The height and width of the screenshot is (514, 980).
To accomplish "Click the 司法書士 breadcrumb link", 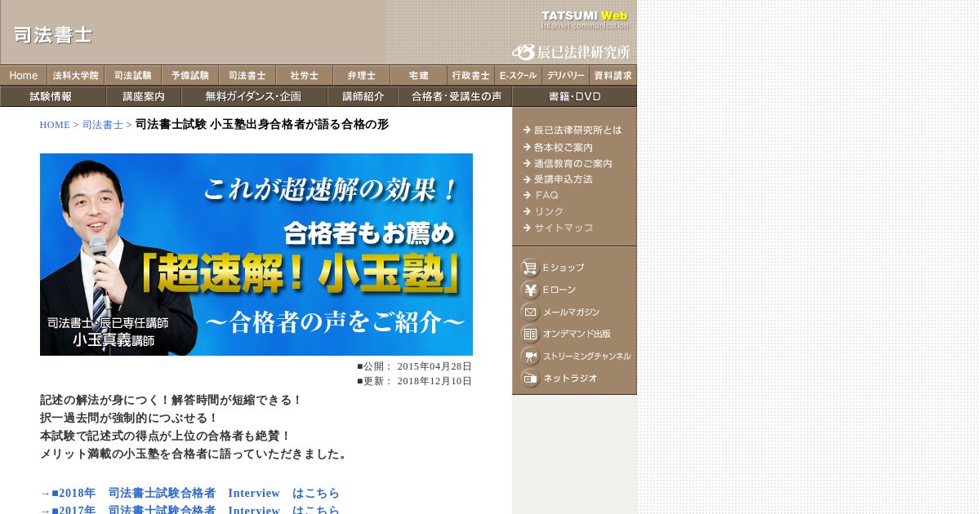I will coord(103,125).
